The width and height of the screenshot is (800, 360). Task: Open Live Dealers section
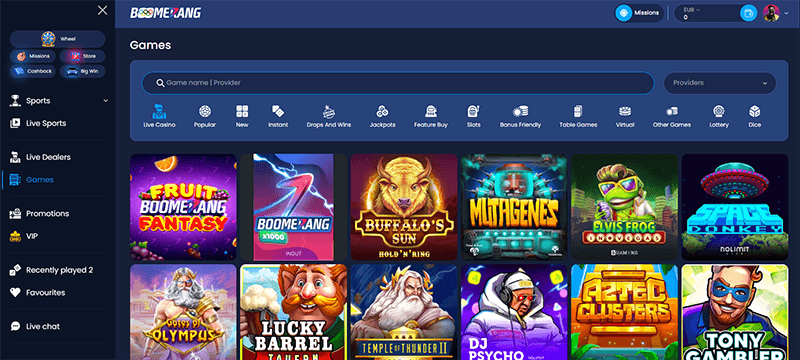pyautogui.click(x=40, y=157)
